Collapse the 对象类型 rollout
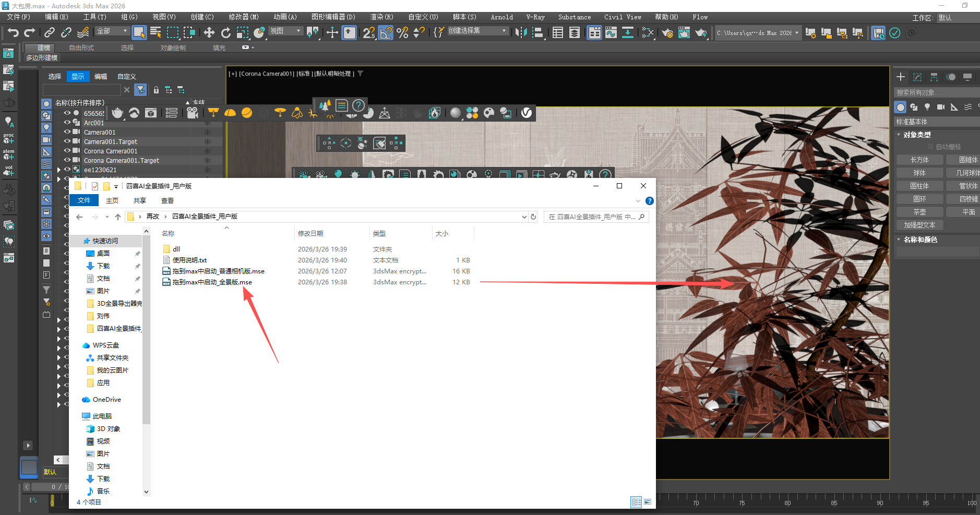The image size is (980, 515). [899, 135]
